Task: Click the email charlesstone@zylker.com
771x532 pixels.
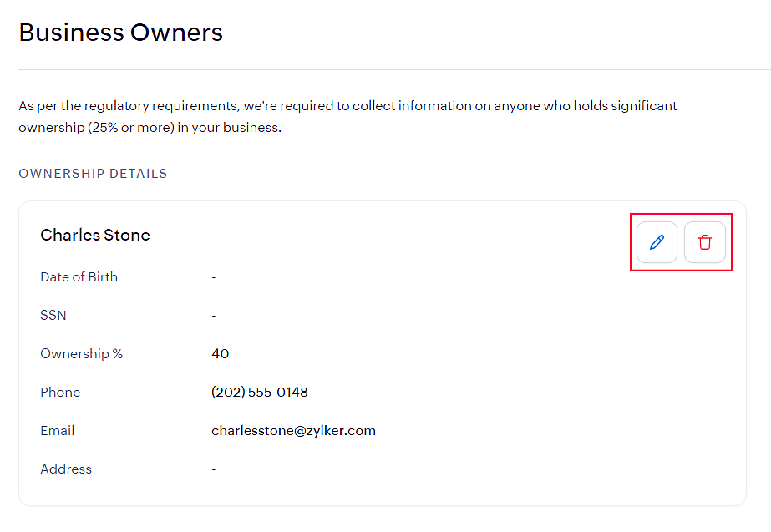Action: (x=293, y=431)
